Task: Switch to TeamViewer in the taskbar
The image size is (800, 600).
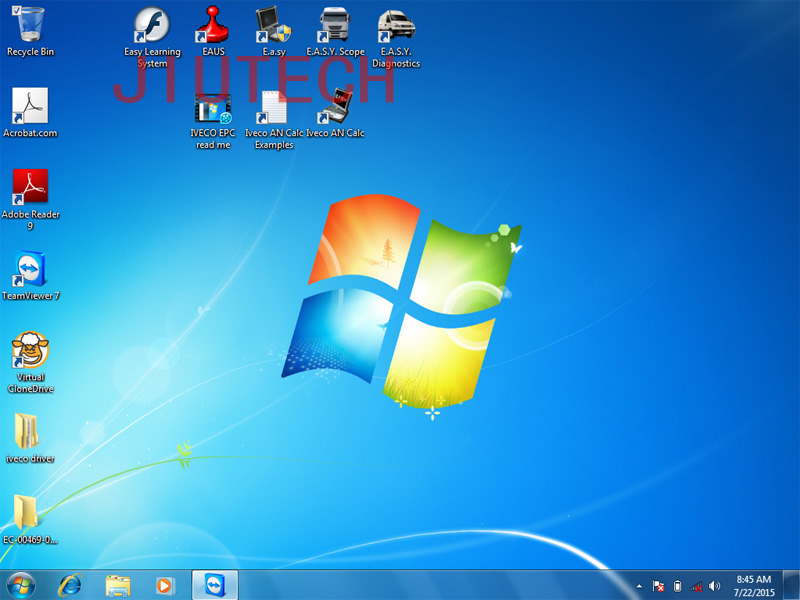Action: coord(214,585)
